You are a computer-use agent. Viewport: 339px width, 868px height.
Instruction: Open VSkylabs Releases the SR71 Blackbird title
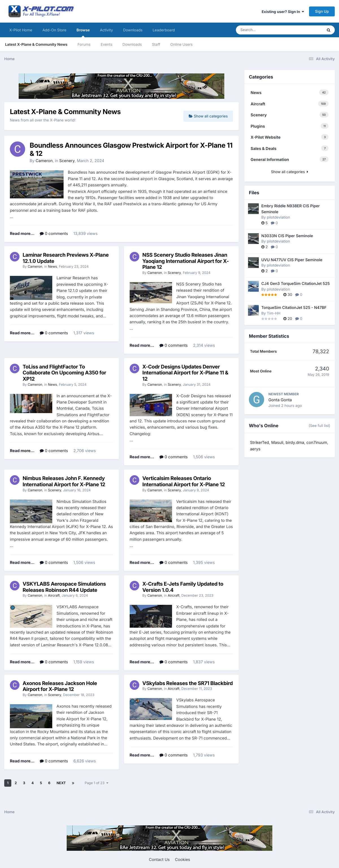[187, 683]
